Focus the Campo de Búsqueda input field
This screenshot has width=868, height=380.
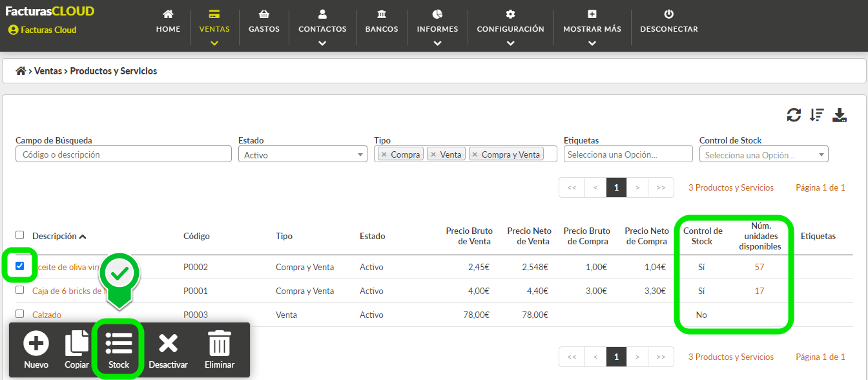point(123,154)
